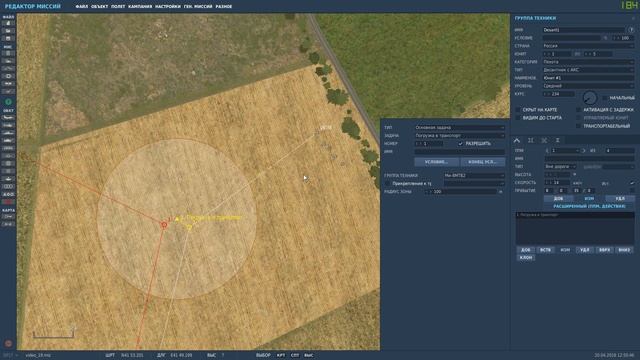Open the НАСТРОЙКИ menu

point(168,7)
